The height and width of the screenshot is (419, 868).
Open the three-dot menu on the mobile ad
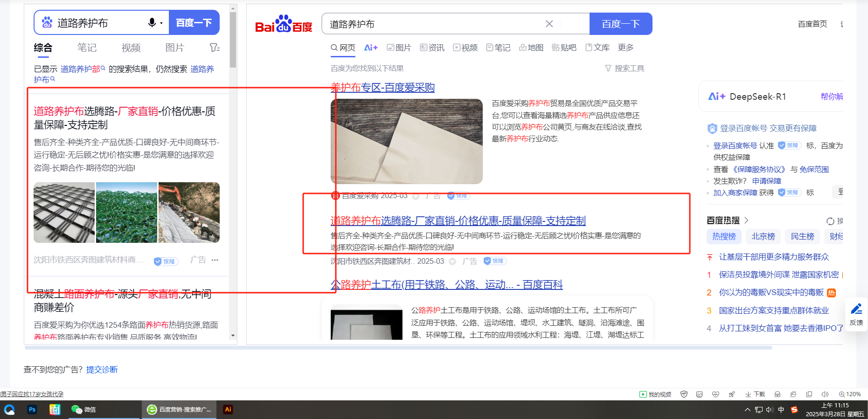215,260
